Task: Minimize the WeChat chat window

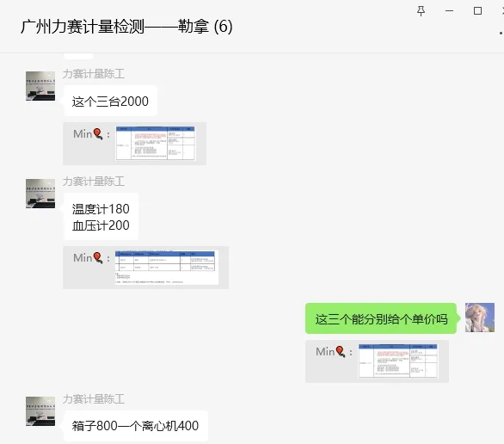Action: point(449,11)
